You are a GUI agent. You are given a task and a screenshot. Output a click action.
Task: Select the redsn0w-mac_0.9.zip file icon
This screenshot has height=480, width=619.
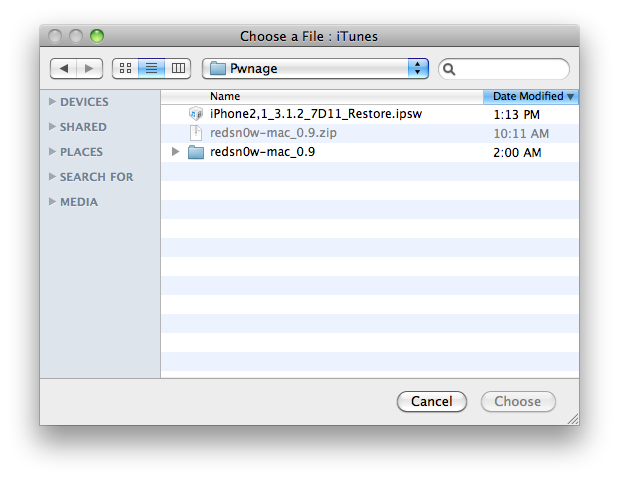(x=196, y=133)
